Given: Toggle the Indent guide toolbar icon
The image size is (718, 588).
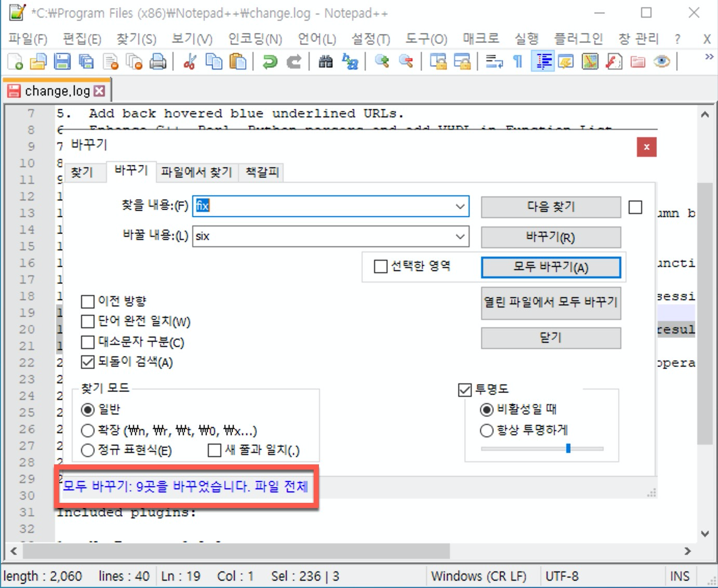Looking at the screenshot, I should pos(542,62).
